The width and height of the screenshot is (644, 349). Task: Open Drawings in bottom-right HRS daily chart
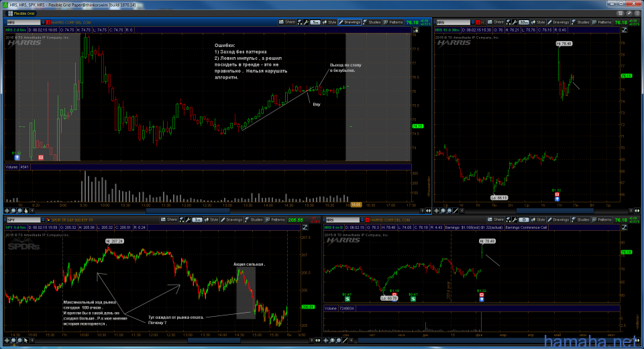(558, 220)
